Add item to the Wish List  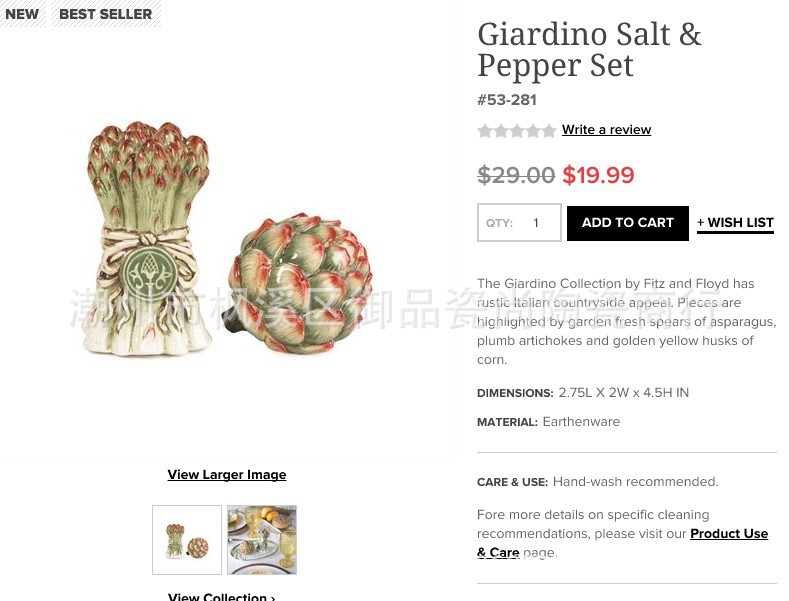tap(735, 223)
